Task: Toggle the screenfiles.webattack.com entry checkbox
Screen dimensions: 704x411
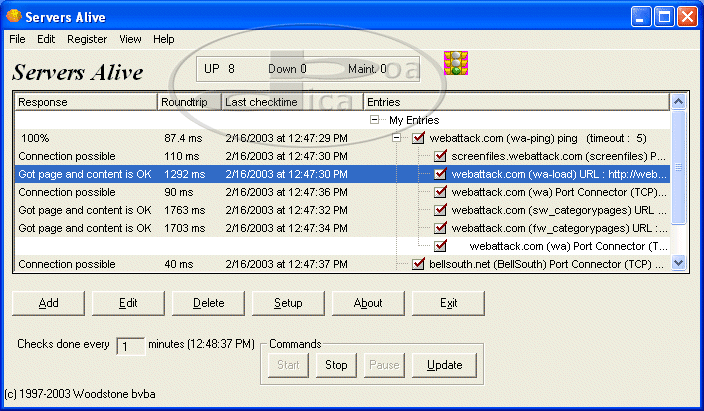Action: point(440,156)
